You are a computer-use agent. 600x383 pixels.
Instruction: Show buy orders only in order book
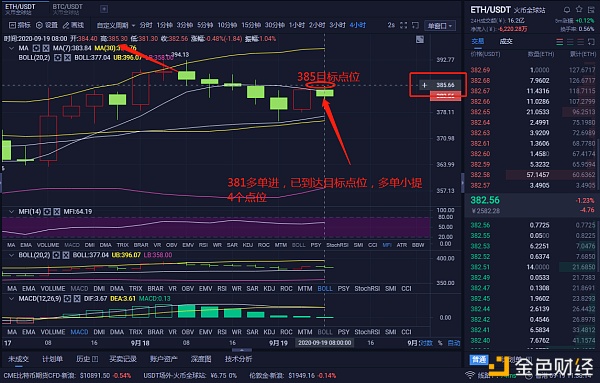tap(570, 42)
